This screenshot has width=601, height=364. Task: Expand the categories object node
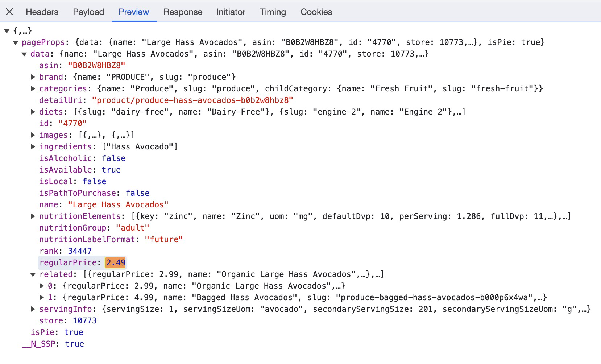pyautogui.click(x=33, y=88)
